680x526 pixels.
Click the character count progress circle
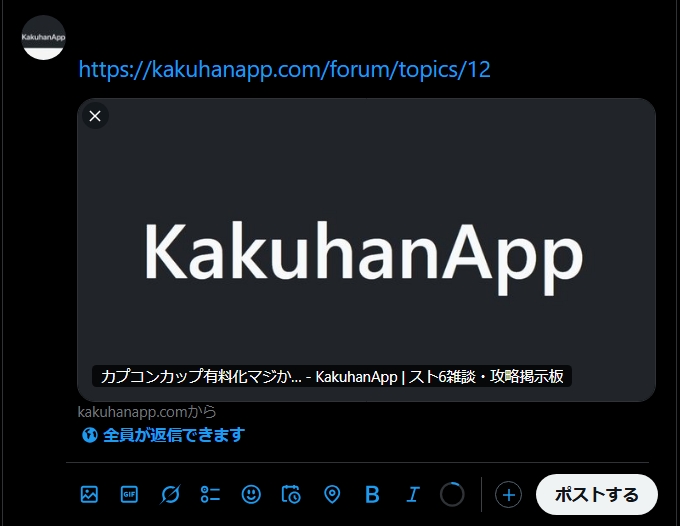coord(452,494)
